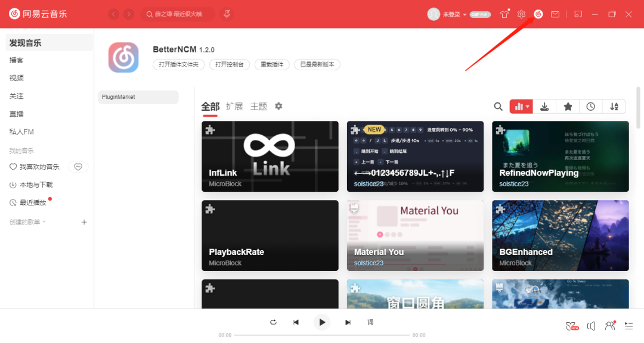
Task: Click the VIP badge next to 未登录
Action: (x=480, y=14)
